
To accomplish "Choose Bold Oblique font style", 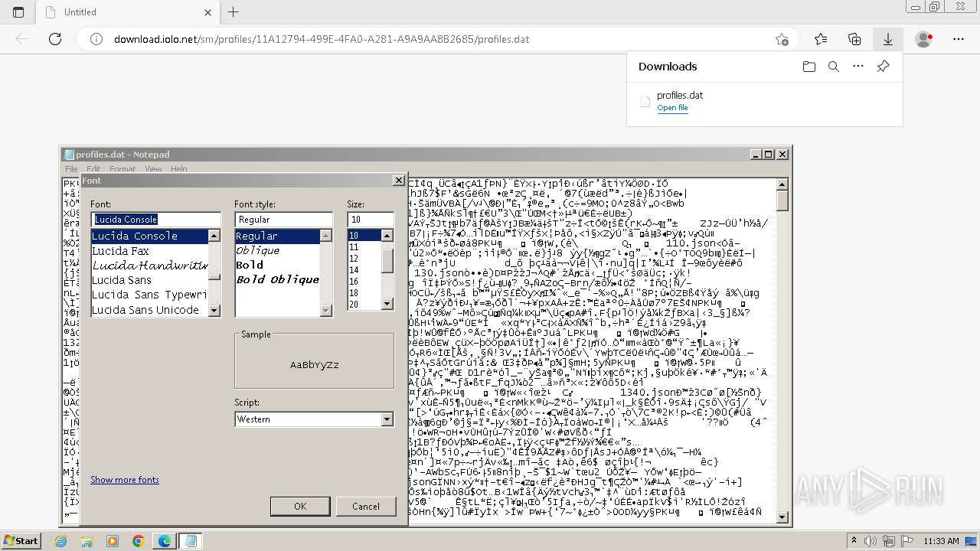I will pyautogui.click(x=277, y=279).
